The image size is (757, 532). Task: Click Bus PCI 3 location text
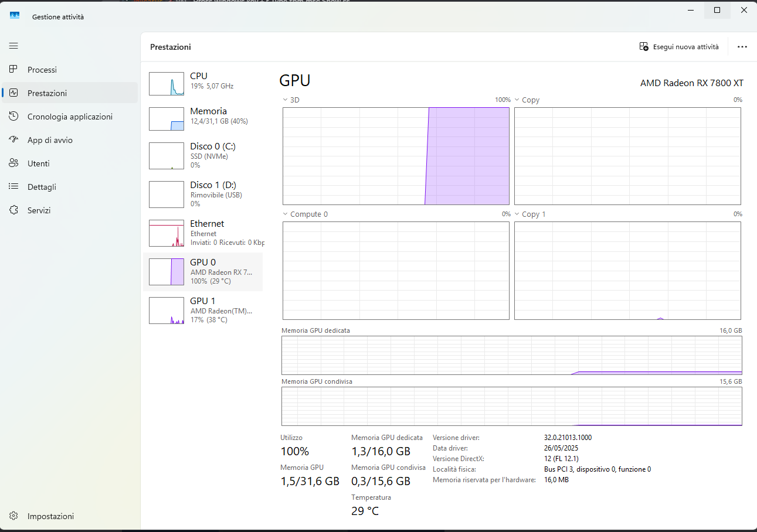[x=598, y=469]
